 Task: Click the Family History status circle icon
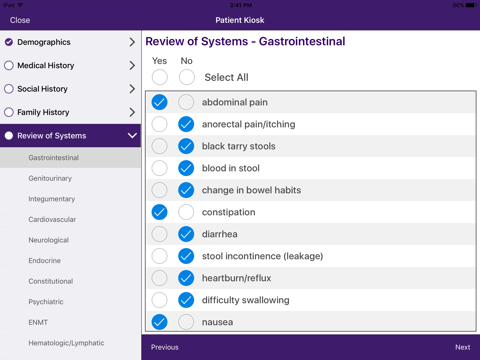point(9,112)
